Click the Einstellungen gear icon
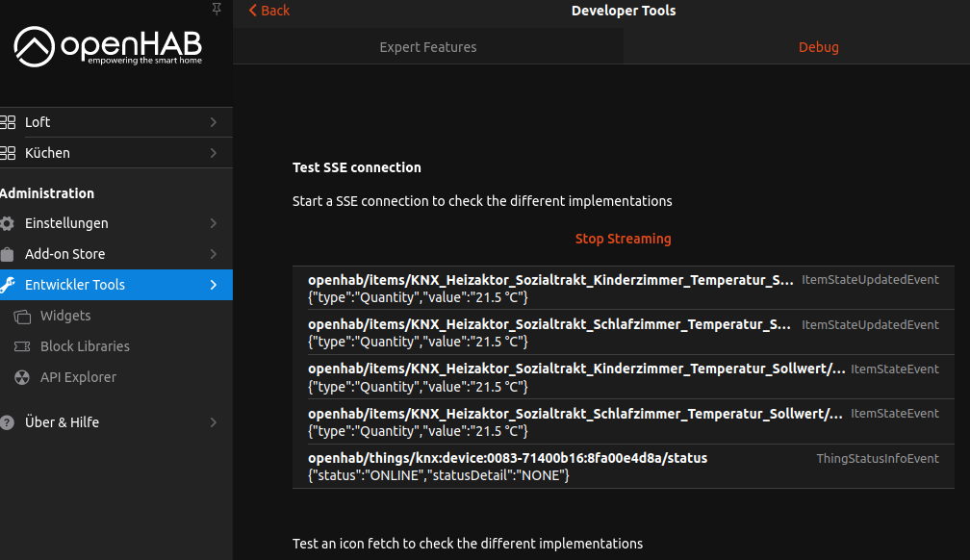The image size is (970, 560). [8, 223]
